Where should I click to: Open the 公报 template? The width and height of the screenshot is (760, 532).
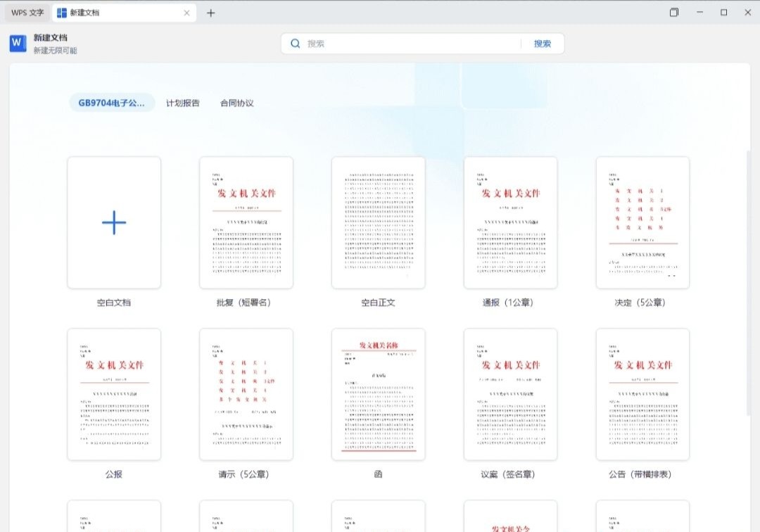tap(114, 395)
